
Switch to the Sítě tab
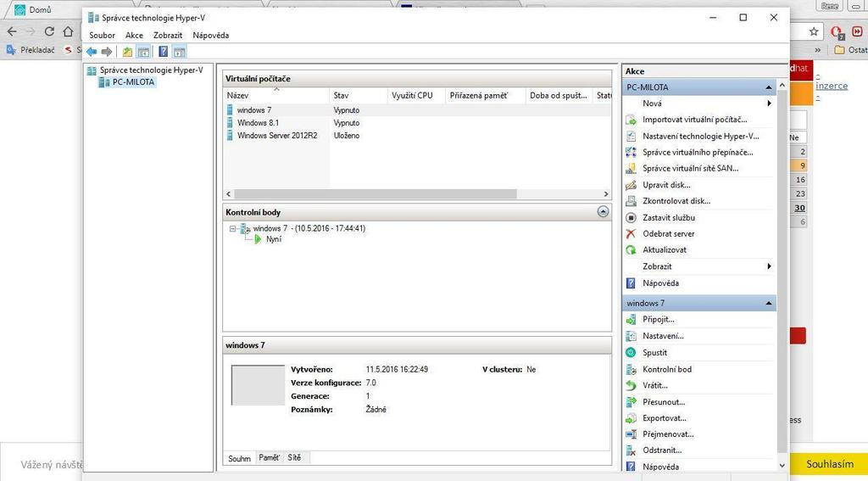click(x=294, y=458)
